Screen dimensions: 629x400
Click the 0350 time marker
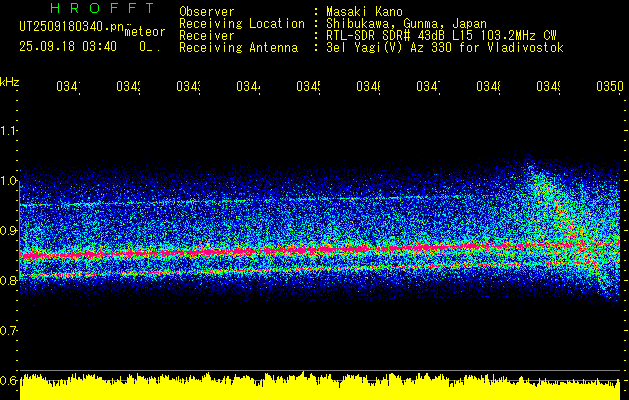pos(608,88)
